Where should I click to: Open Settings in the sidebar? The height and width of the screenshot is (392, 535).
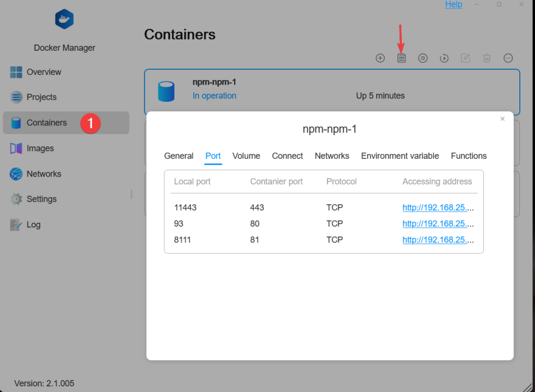click(x=41, y=199)
